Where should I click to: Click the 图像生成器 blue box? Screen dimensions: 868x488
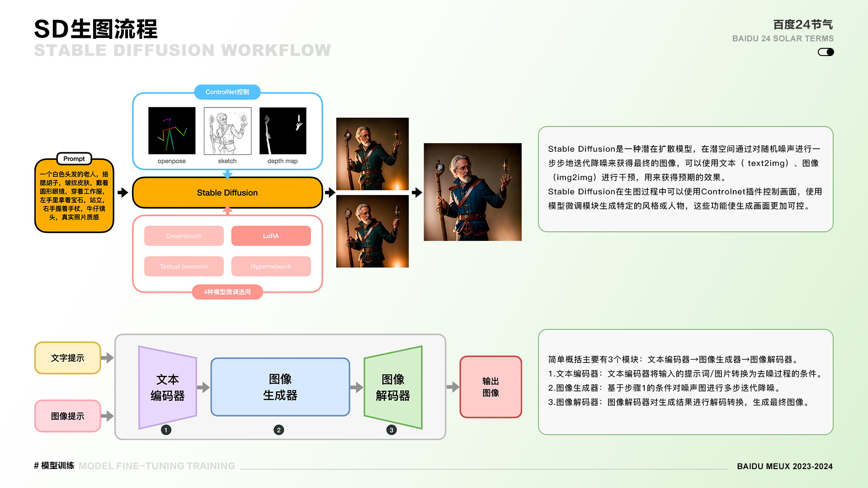click(280, 387)
